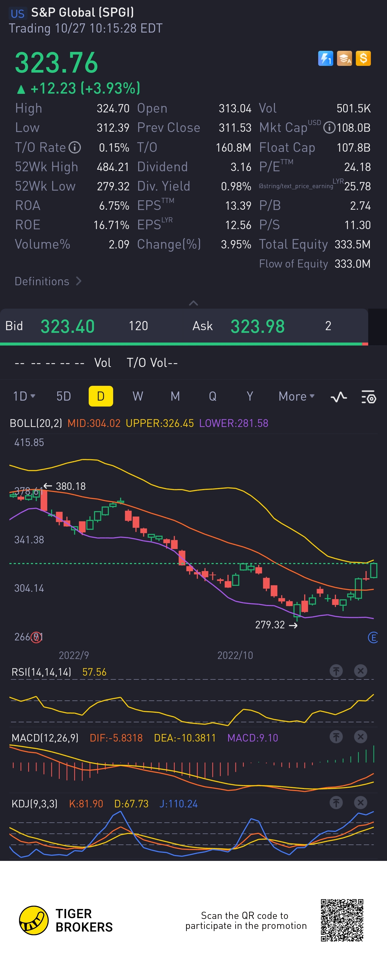Switch to the W weekly chart tab

coord(138,396)
